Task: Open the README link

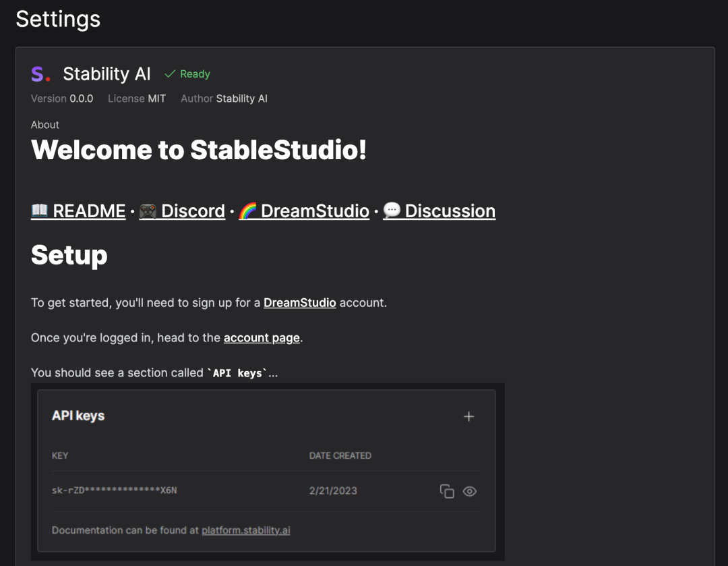Action: click(x=78, y=211)
